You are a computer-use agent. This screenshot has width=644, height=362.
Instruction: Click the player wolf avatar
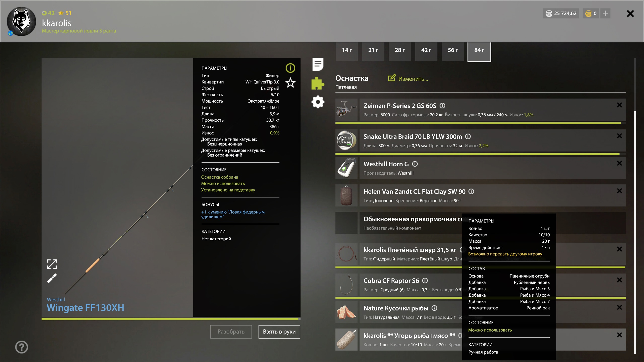(21, 21)
